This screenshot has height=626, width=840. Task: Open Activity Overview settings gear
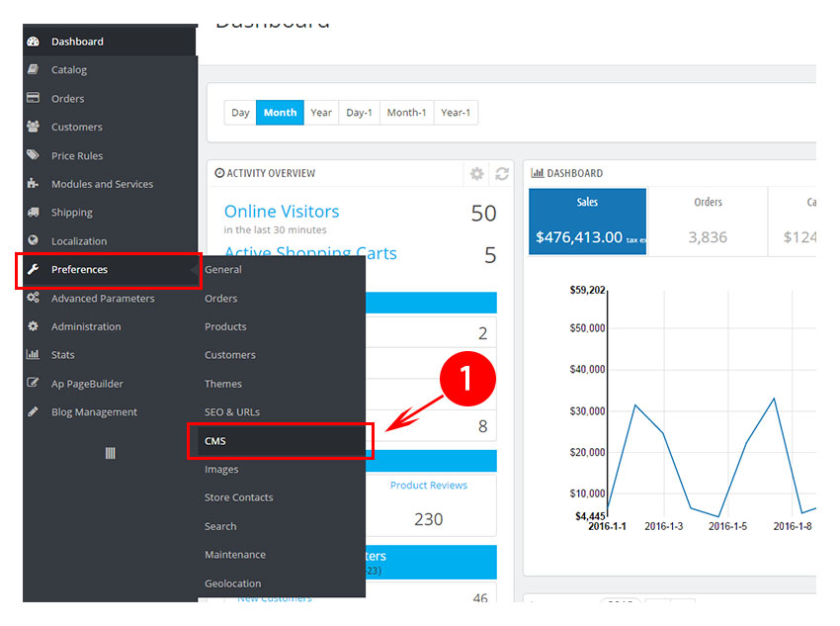pos(477,174)
